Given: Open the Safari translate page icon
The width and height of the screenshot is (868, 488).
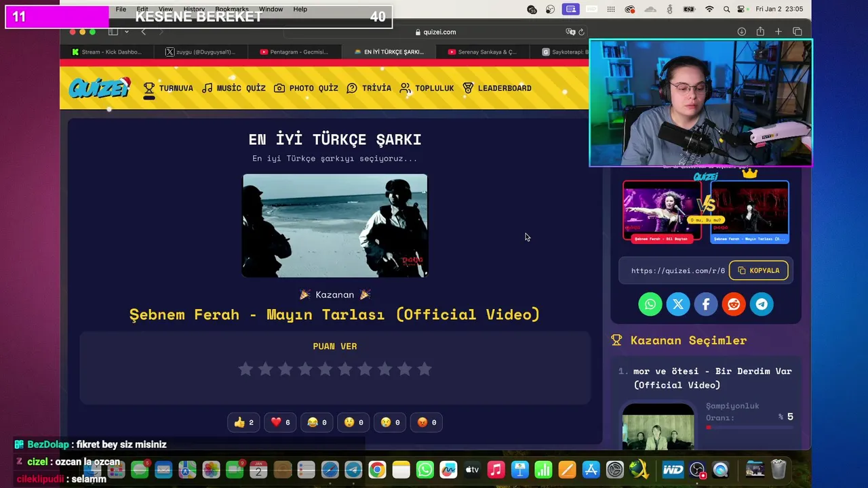Looking at the screenshot, I should (570, 32).
